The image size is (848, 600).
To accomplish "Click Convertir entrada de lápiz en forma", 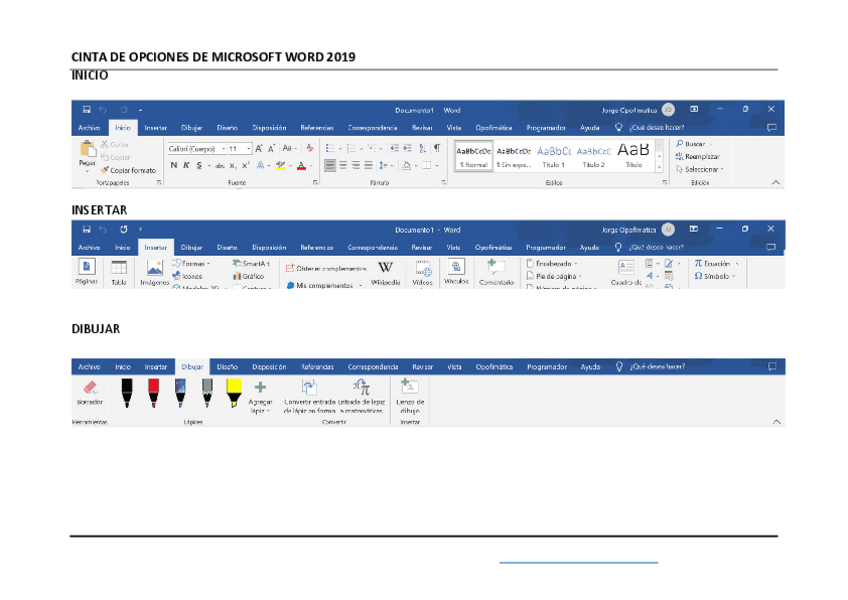I will pyautogui.click(x=310, y=388).
